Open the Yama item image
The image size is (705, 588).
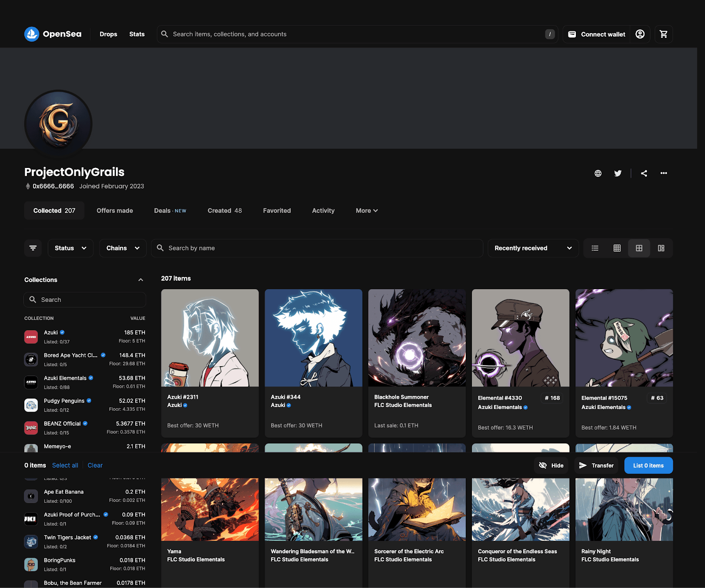point(210,510)
